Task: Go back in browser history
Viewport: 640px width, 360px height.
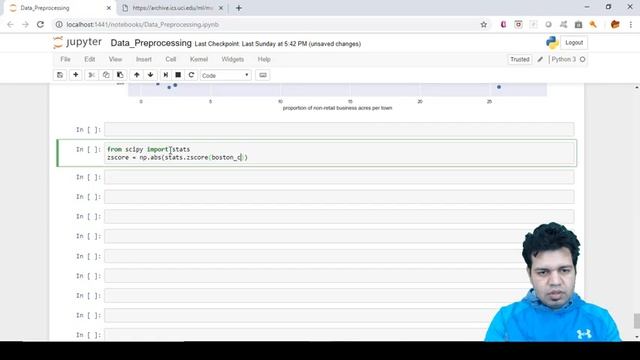Action: tap(10, 24)
